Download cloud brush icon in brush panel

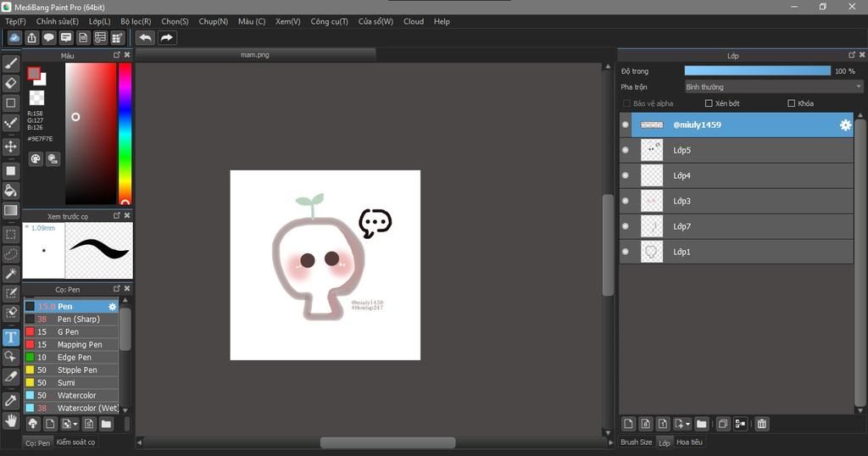(33, 424)
